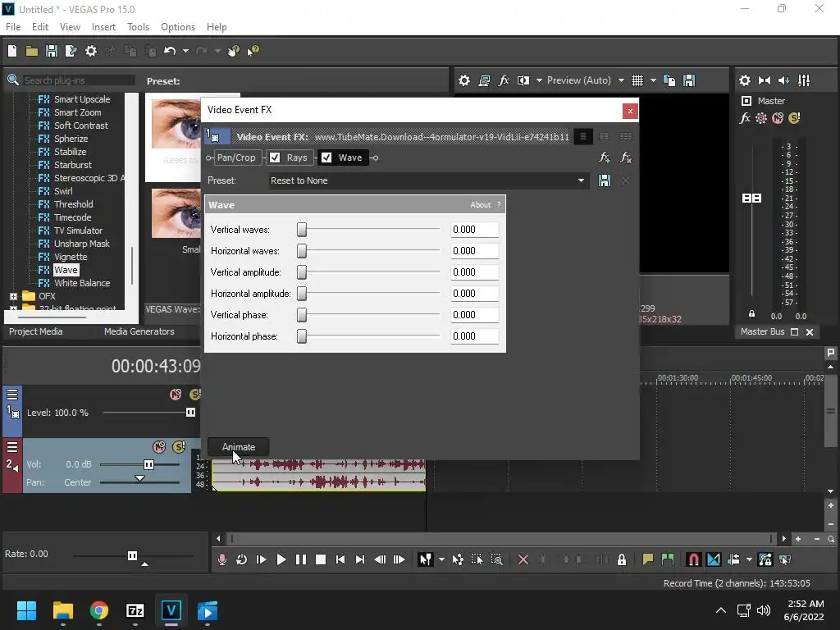Select the Vignette plug-in
The height and width of the screenshot is (630, 840).
[x=71, y=257]
